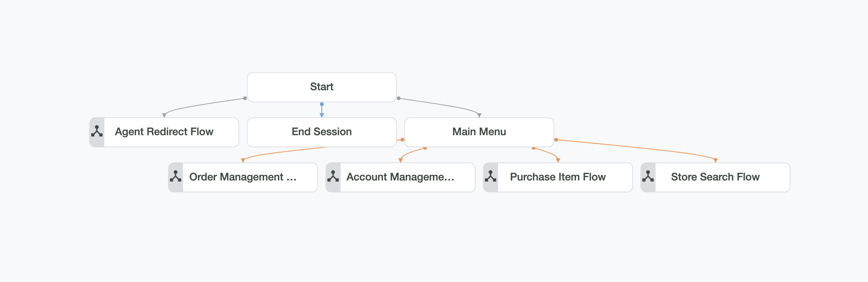Click the gray connector dot right of Start
Screen dimensions: 868x282
[x=399, y=98]
